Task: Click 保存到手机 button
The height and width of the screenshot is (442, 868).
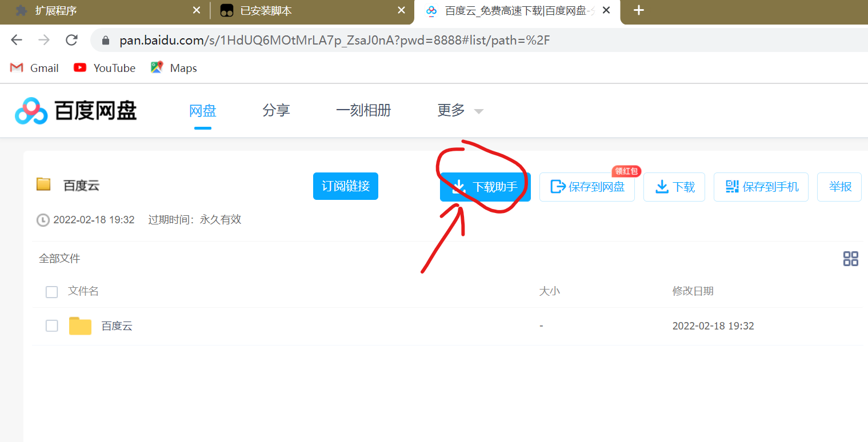Action: 761,187
